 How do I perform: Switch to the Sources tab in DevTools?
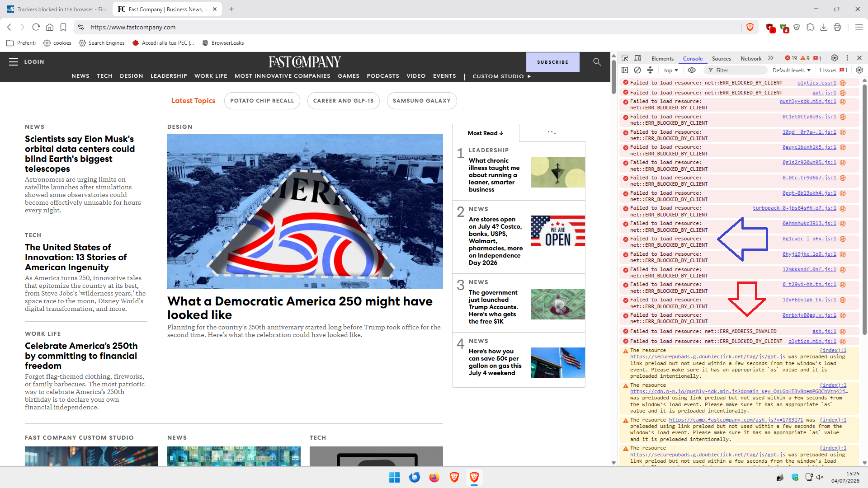click(x=722, y=59)
